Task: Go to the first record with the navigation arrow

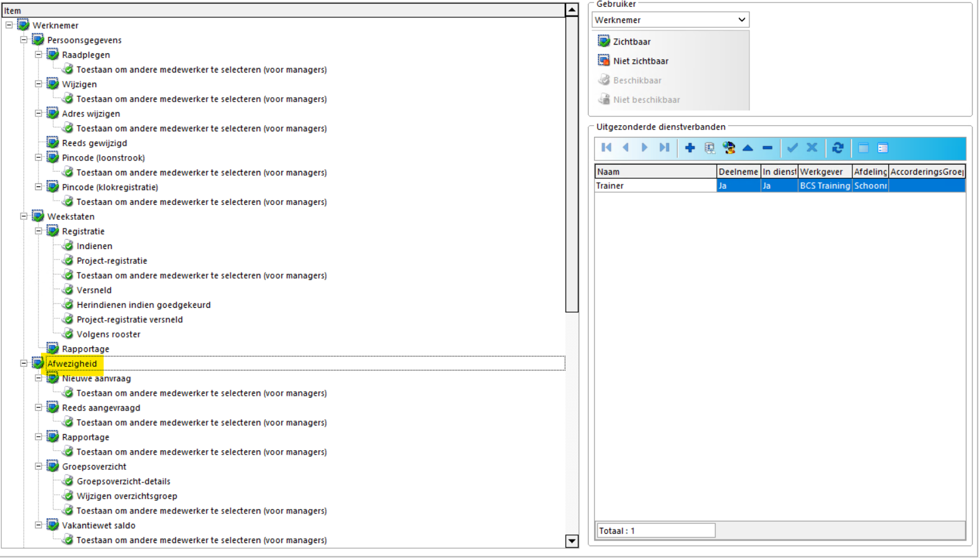Action: point(606,148)
